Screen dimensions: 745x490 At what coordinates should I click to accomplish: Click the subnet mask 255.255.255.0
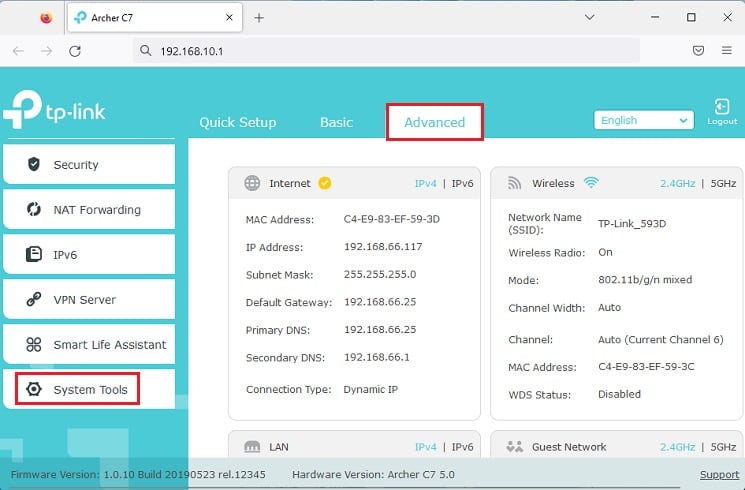click(x=380, y=274)
